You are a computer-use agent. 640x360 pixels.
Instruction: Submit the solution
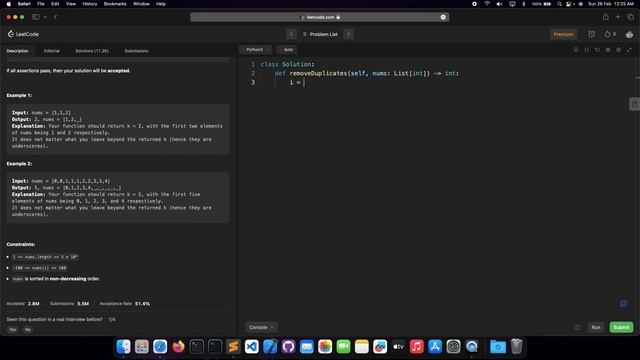[x=621, y=327]
